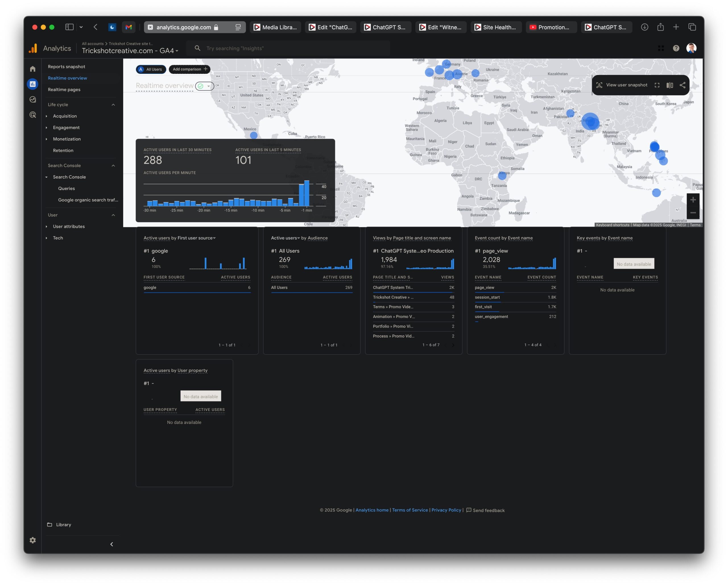Image resolution: width=728 pixels, height=585 pixels.
Task: Open the account profile avatar
Action: click(x=692, y=48)
